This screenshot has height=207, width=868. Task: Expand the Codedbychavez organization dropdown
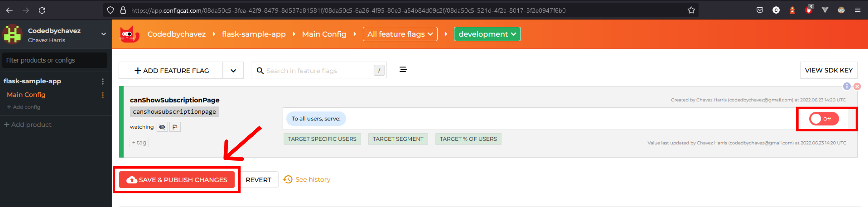click(104, 34)
